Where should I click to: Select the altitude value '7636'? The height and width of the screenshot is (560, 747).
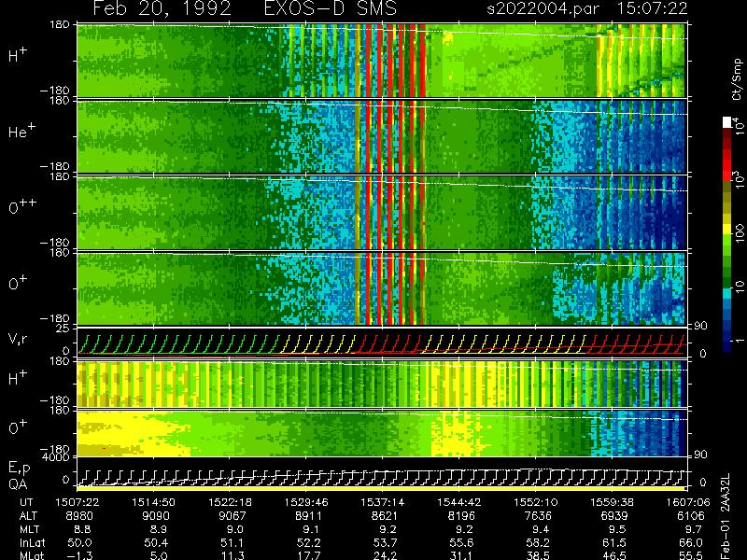point(538,516)
